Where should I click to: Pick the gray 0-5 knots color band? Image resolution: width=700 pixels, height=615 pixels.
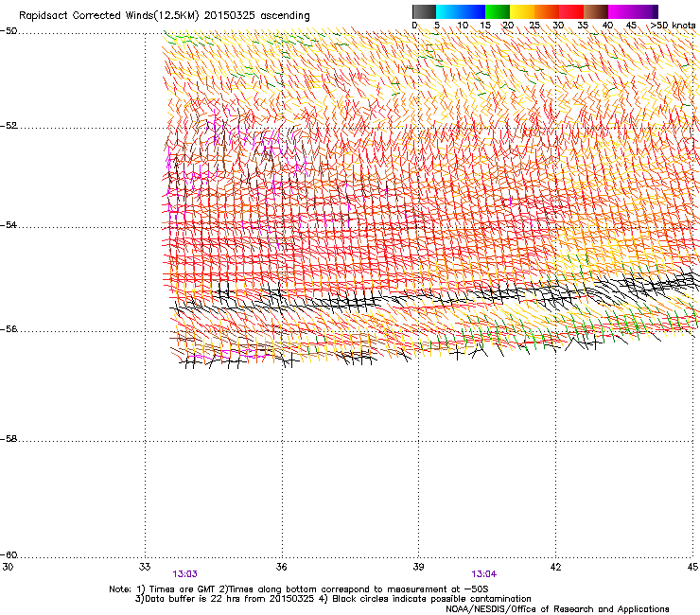[424, 11]
